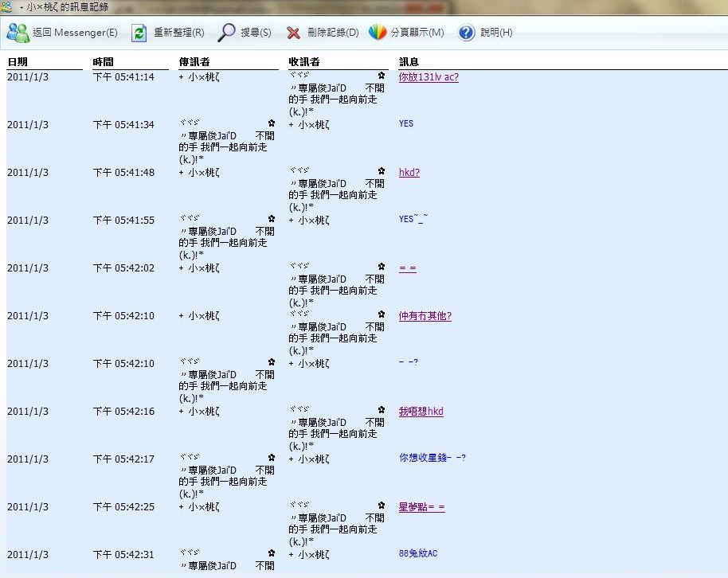Image resolution: width=728 pixels, height=578 pixels.
Task: Click the underlined = = message link
Action: click(408, 268)
